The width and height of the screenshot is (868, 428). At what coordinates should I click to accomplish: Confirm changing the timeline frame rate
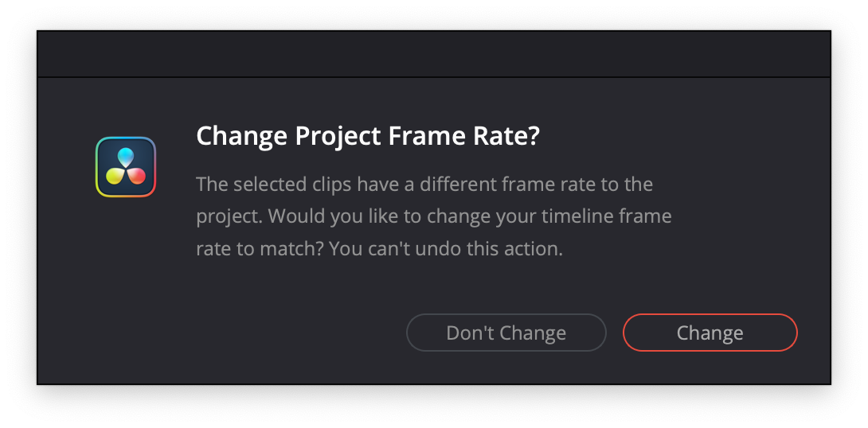(710, 333)
